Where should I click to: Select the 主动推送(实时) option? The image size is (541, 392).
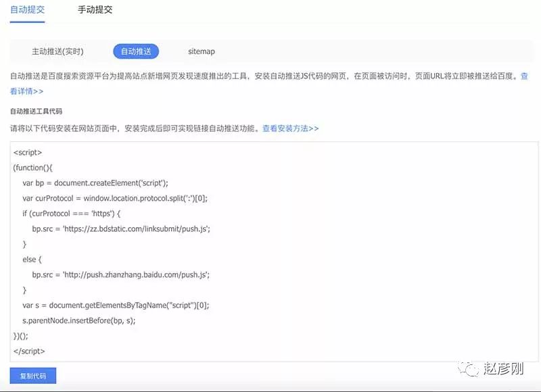pyautogui.click(x=57, y=51)
